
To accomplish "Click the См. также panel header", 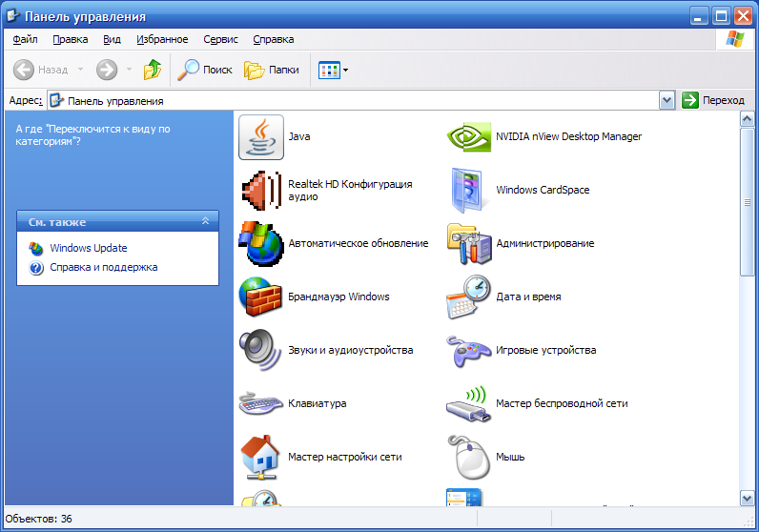I will point(117,221).
